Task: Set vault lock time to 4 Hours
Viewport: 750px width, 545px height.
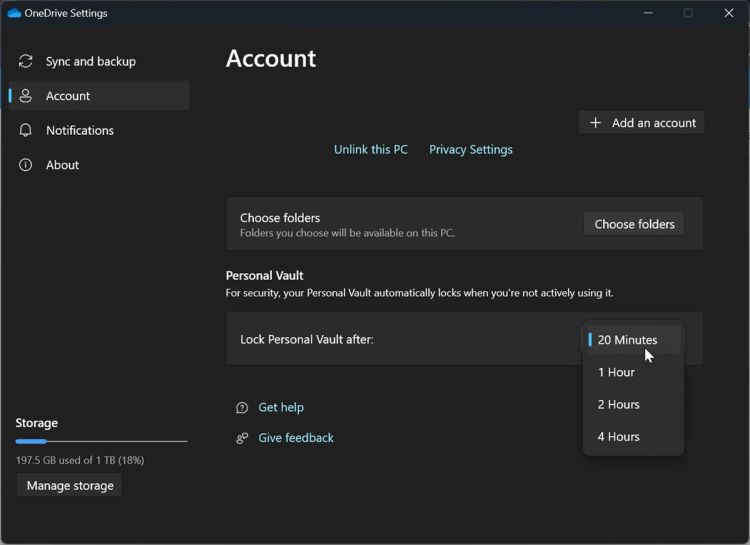Action: point(619,436)
